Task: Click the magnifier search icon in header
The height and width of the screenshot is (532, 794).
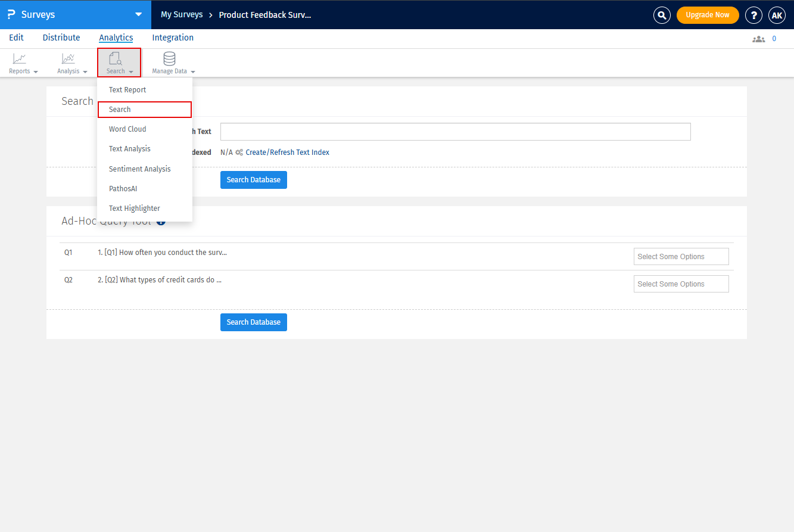Action: (x=662, y=15)
